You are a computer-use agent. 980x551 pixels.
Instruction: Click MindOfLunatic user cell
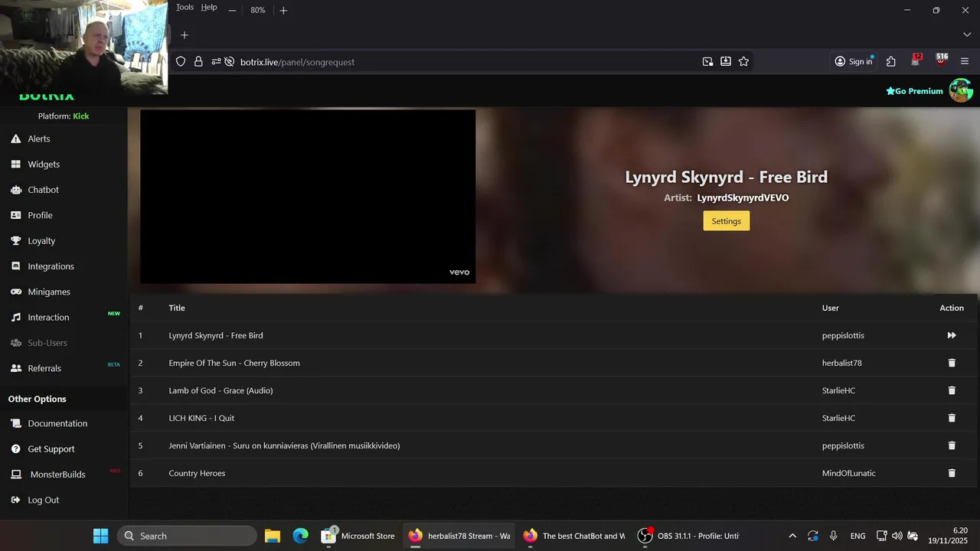848,473
